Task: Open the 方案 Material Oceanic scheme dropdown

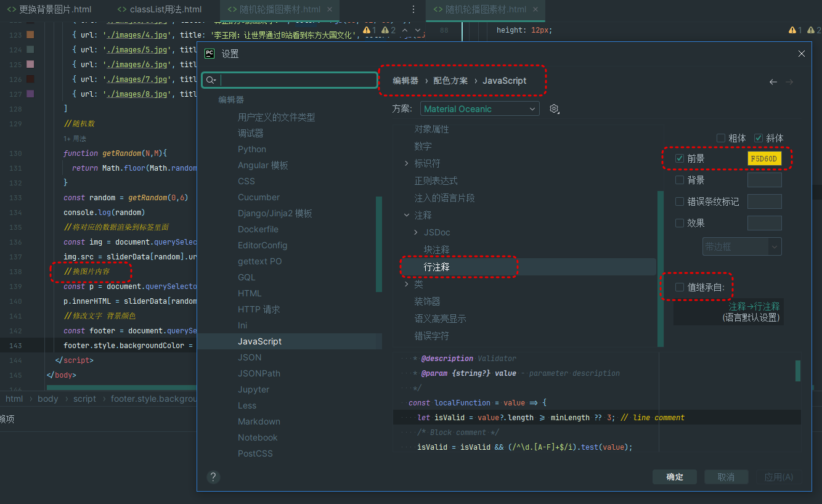Action: (480, 109)
